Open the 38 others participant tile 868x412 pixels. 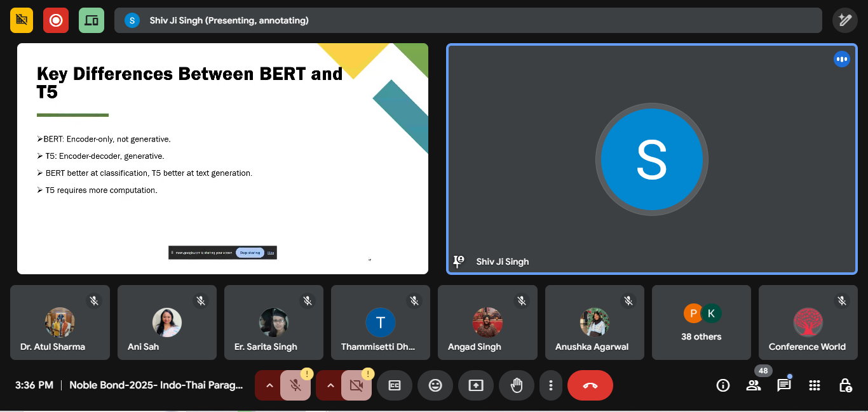click(702, 322)
